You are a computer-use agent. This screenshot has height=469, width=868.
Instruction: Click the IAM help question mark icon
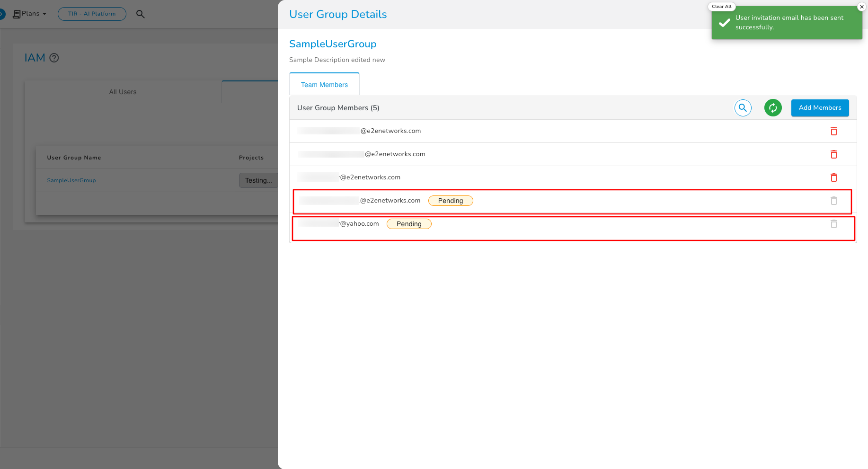tap(54, 58)
